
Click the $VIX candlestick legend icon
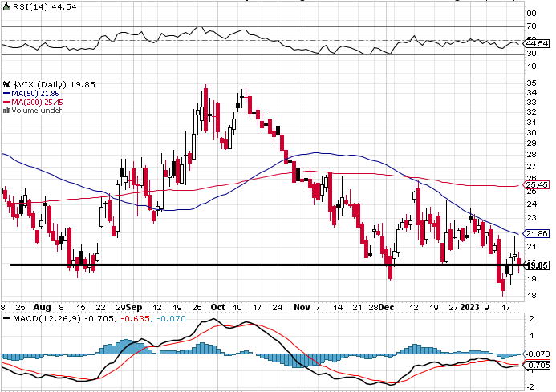point(6,84)
